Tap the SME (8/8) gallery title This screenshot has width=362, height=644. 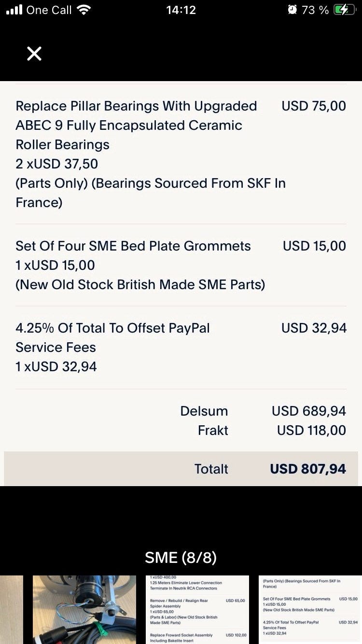(181, 558)
